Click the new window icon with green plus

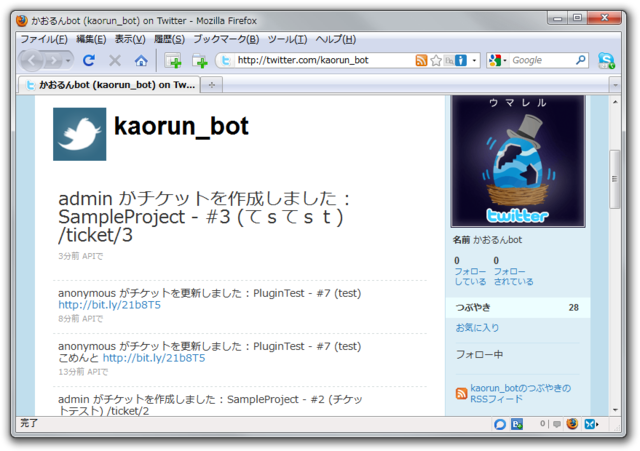pos(173,61)
